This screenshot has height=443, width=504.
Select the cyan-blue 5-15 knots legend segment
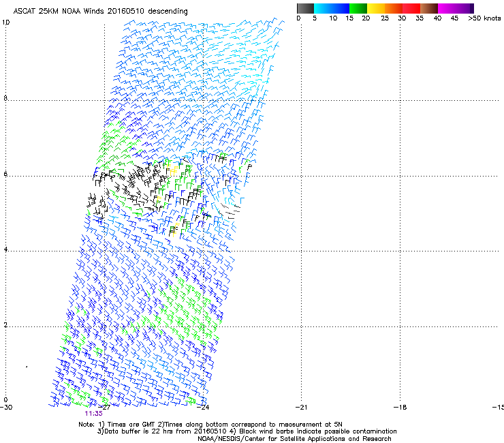click(x=332, y=8)
